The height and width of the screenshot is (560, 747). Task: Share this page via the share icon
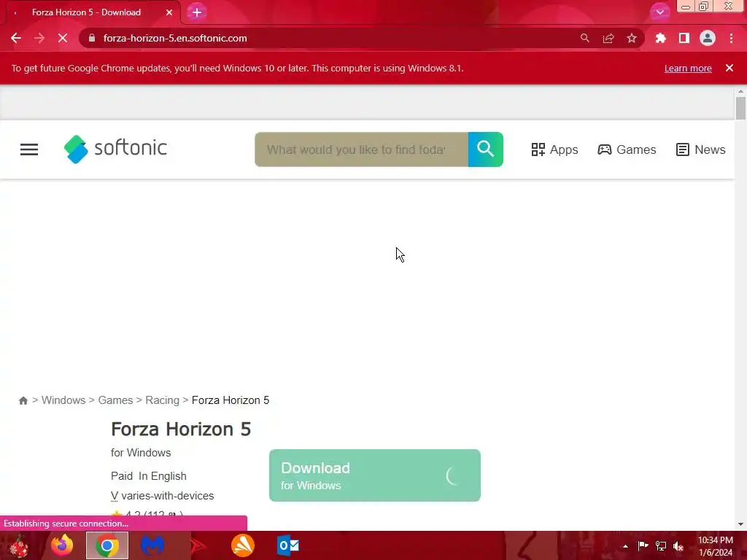[x=608, y=38]
